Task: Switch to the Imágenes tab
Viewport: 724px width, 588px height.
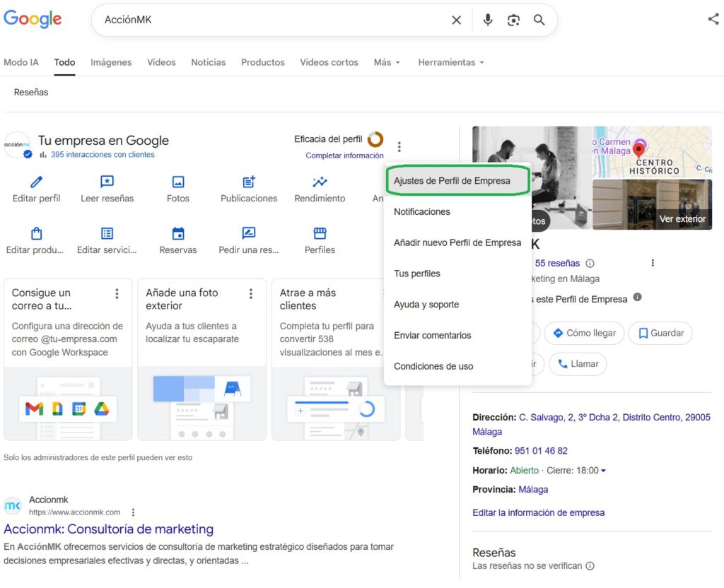Action: [x=111, y=62]
